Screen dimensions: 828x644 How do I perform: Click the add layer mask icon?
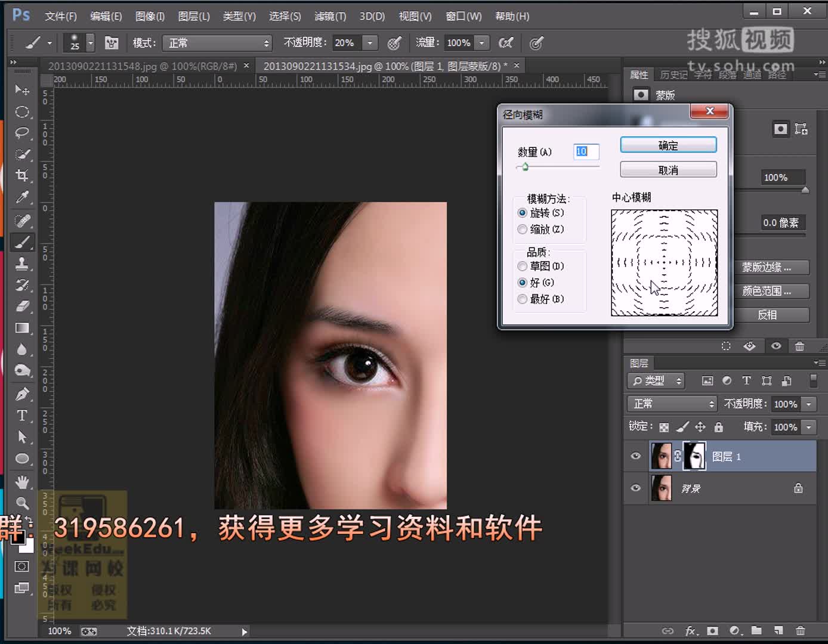712,630
